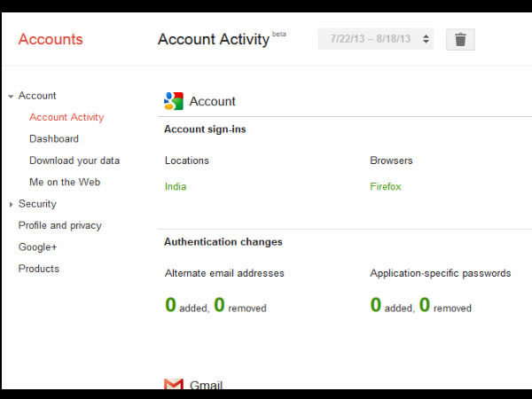The image size is (532, 399).
Task: Open the Google+ sidebar item
Action: 38,247
